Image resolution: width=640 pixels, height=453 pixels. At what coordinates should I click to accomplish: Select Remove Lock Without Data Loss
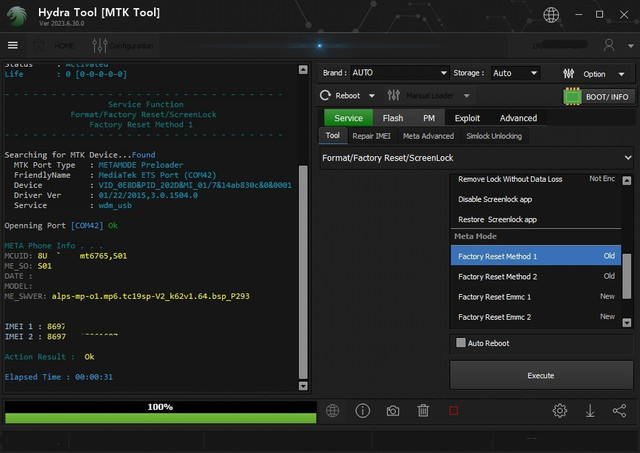pos(536,179)
